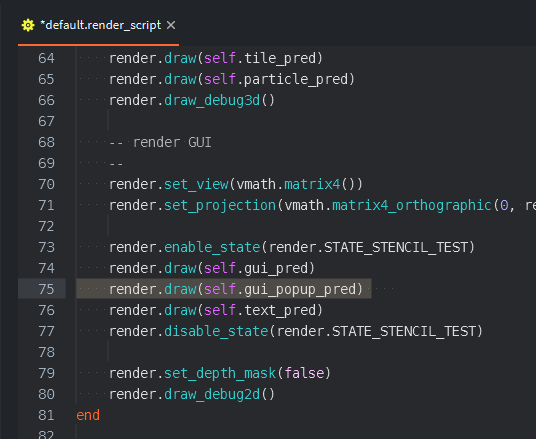Click line number 81 in the gutter

tap(46, 415)
